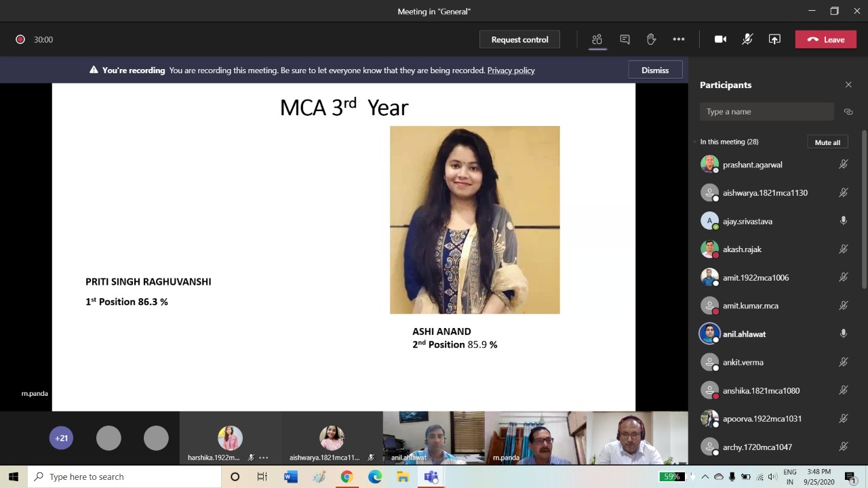This screenshot has width=868, height=488.
Task: Toggle the microphone mute button
Action: pos(747,39)
